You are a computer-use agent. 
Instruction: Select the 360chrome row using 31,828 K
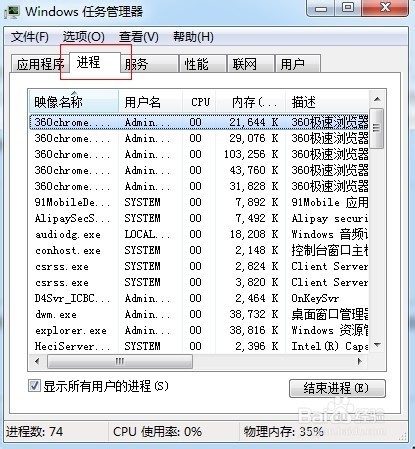(199, 186)
